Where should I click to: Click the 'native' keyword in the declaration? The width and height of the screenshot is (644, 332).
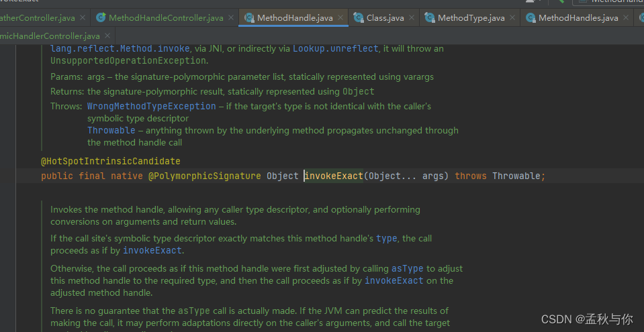(x=126, y=176)
